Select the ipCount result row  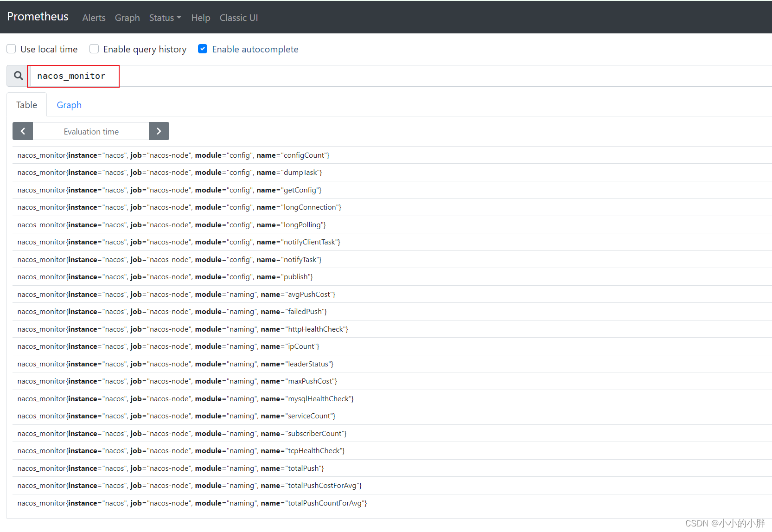[392, 346]
